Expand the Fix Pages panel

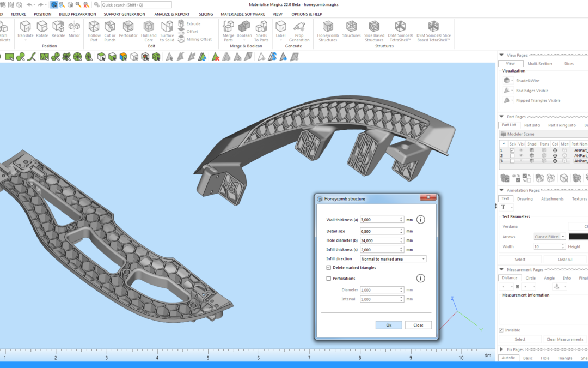coord(501,349)
